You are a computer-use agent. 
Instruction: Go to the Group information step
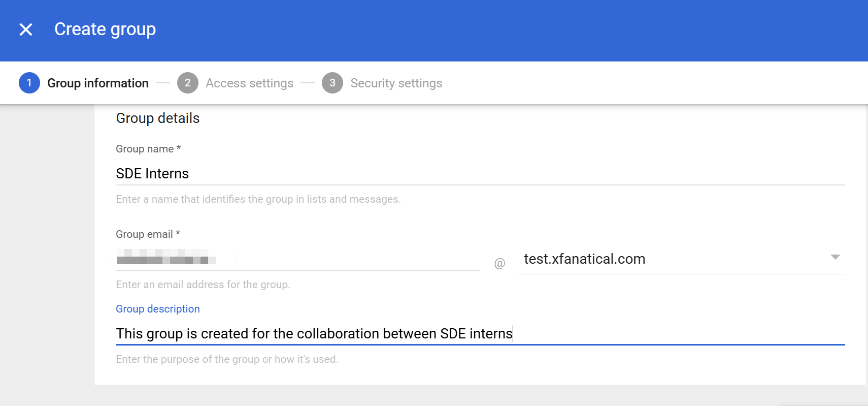(97, 83)
